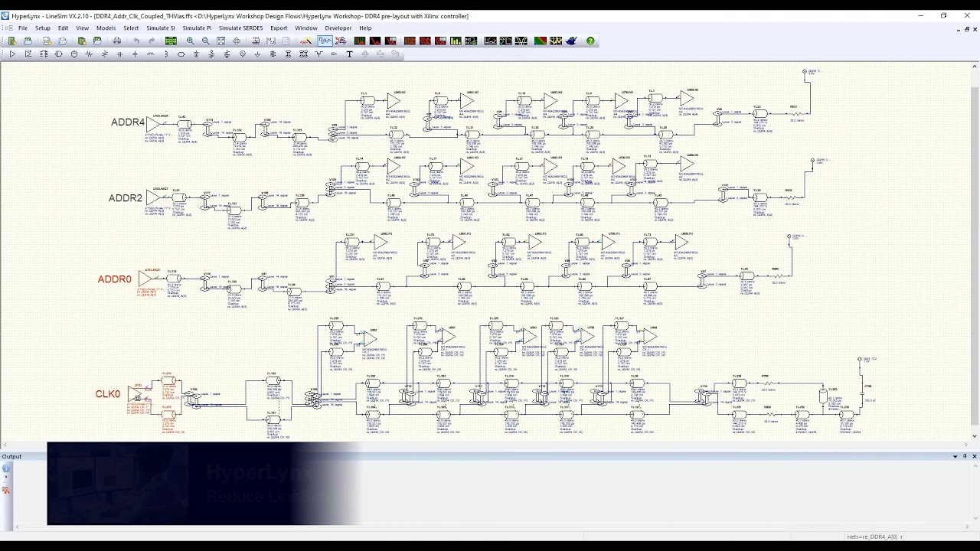Open the Export menu
The image size is (980, 551).
[279, 28]
